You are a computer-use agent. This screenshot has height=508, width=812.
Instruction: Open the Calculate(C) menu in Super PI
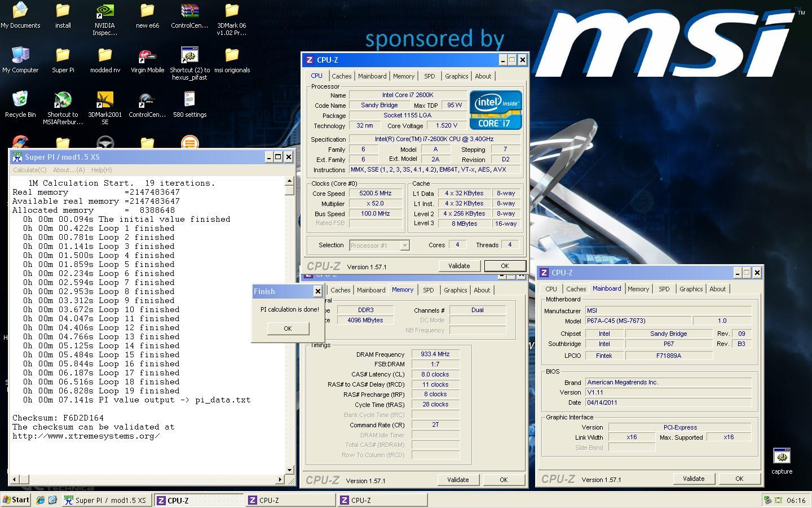tap(30, 170)
